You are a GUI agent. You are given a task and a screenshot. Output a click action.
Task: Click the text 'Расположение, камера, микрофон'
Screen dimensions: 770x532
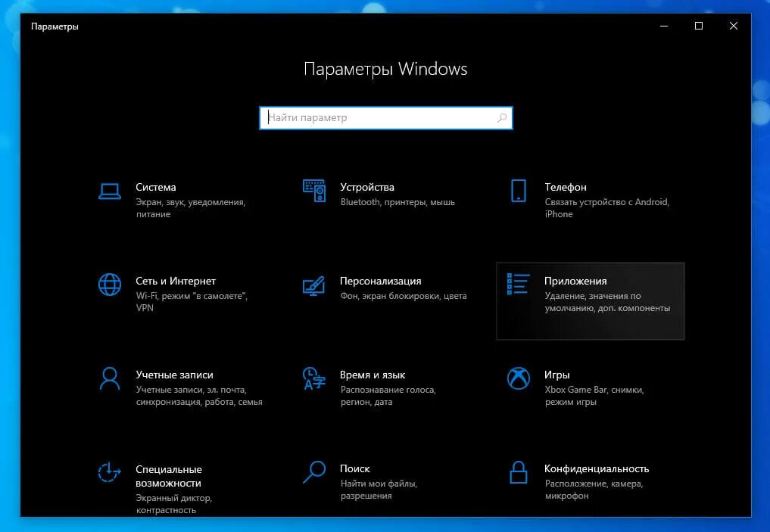594,490
